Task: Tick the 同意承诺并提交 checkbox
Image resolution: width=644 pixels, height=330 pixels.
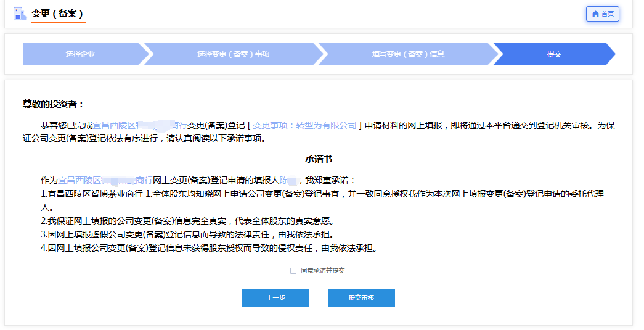Action: (293, 271)
